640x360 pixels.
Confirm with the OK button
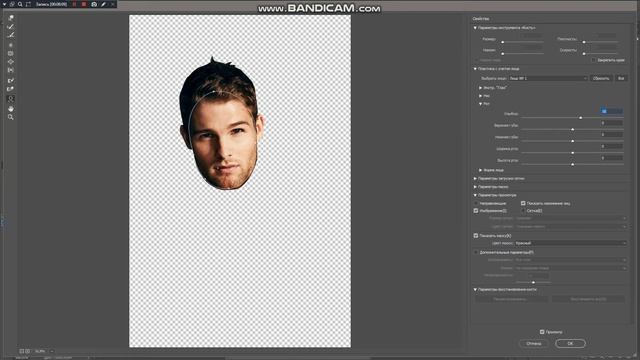(x=570, y=344)
